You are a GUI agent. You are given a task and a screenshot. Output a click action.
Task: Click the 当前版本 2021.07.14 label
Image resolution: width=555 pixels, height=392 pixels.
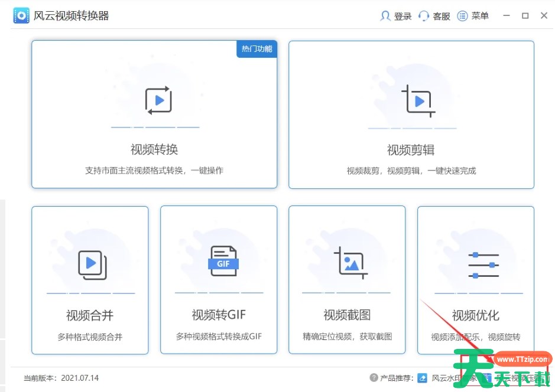coord(61,378)
